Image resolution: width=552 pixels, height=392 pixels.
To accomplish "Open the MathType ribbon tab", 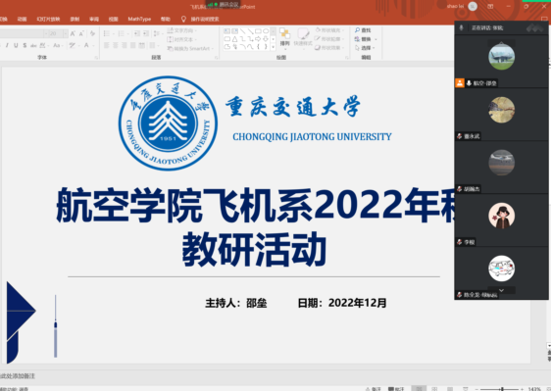I will coord(139,19).
